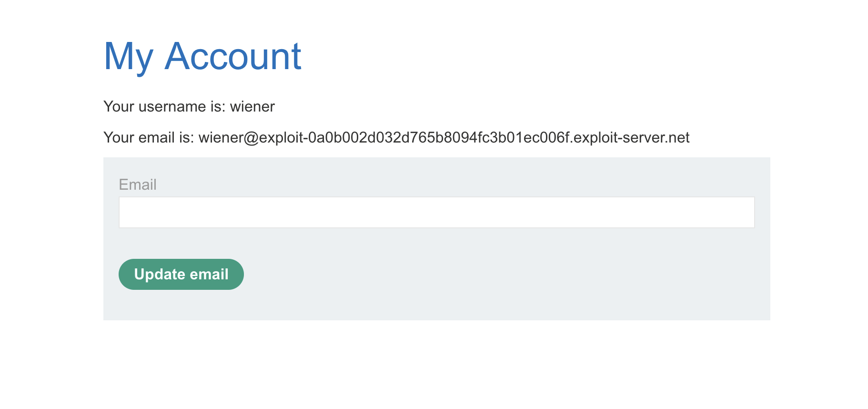Click the word 'Update' on the green button
Image resolution: width=868 pixels, height=409 pixels.
click(x=160, y=274)
